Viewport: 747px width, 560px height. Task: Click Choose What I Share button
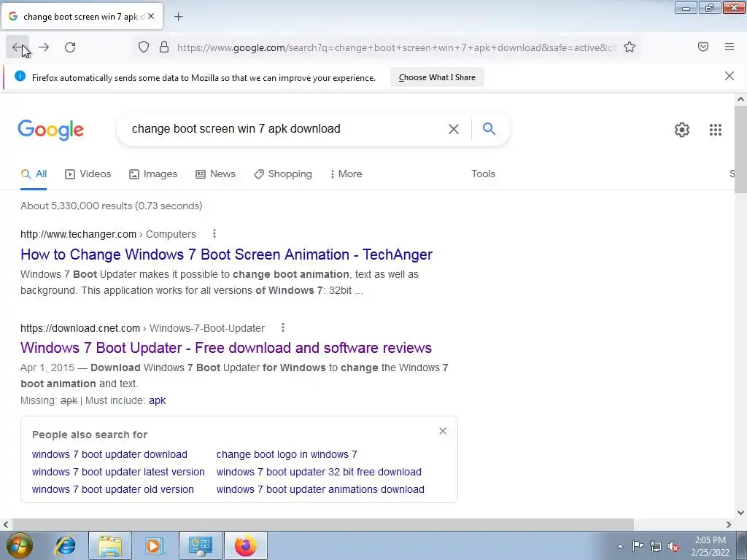click(x=437, y=77)
